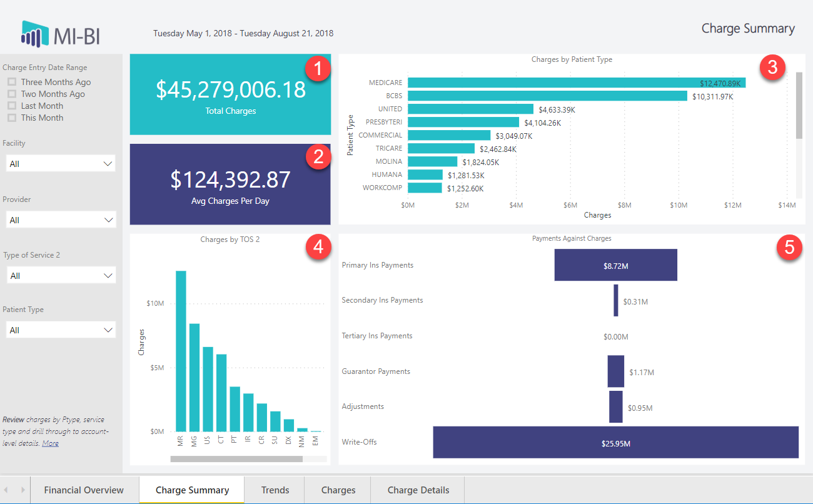813x504 pixels.
Task: Check the Three Months Ago checkbox
Action: pos(12,82)
